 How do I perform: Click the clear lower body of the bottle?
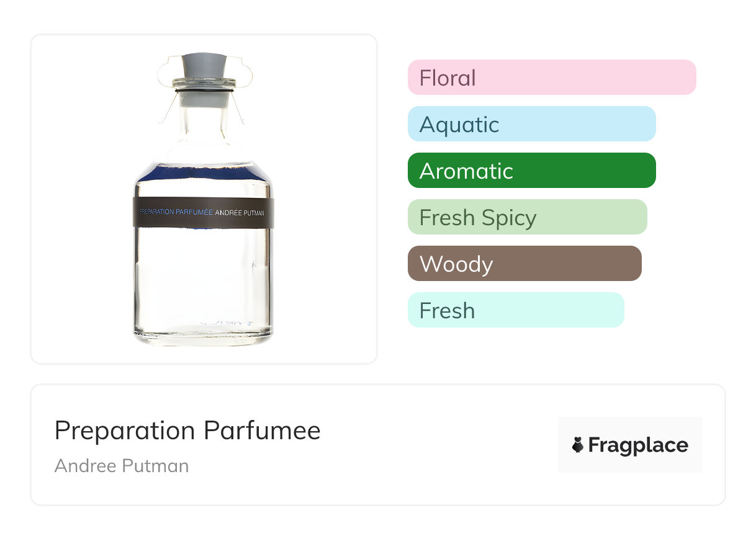(x=203, y=273)
